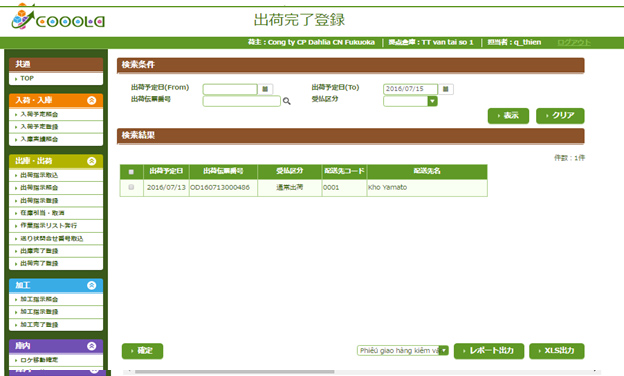
Task: Open the 受払区分 dropdown
Action: [x=432, y=101]
